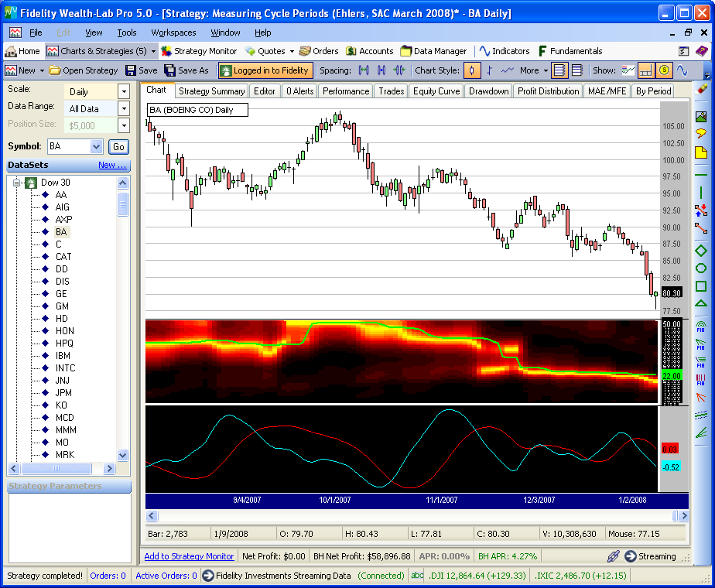Choose the triangle drawing tool
This screenshot has width=715, height=588.
(x=701, y=303)
